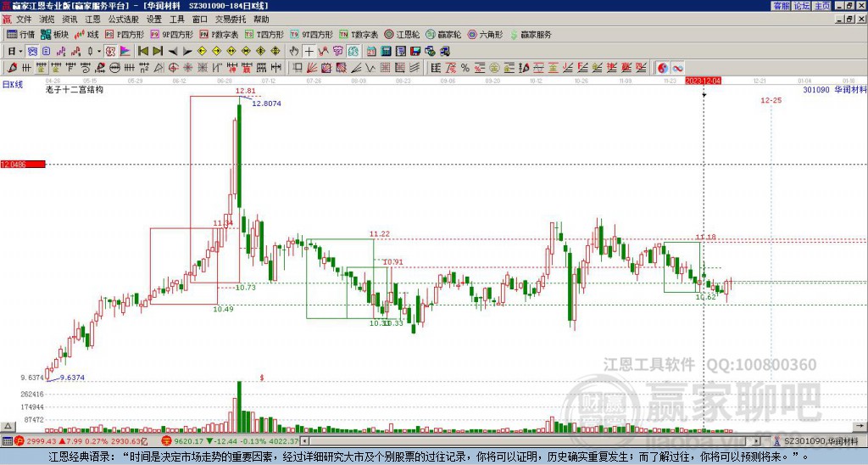Open the 浏览 menu
Viewport: 868px width, 465px height.
click(47, 20)
